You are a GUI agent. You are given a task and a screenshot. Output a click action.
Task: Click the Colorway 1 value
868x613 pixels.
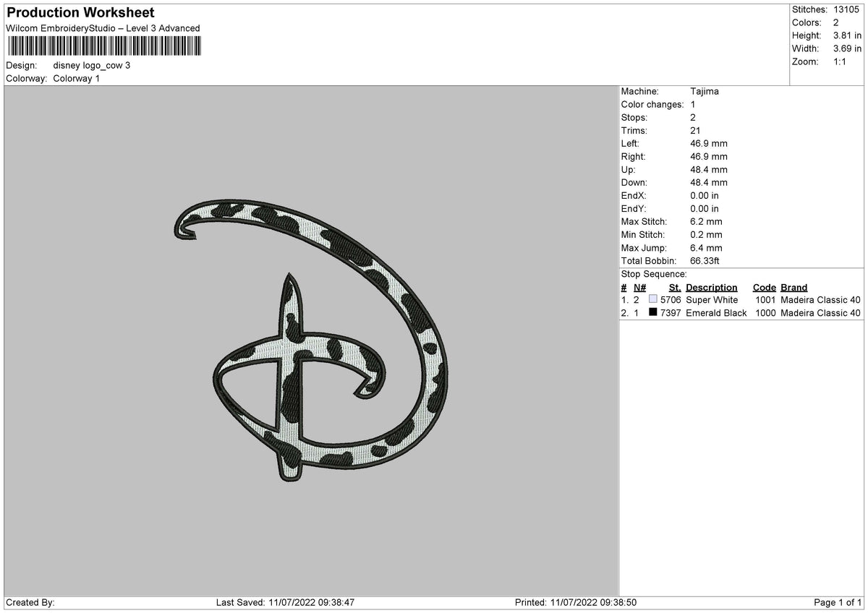pos(77,78)
